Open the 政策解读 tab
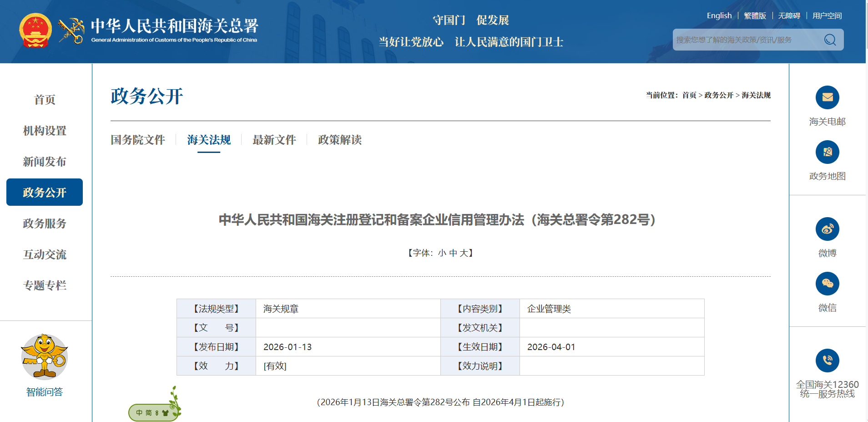Image resolution: width=868 pixels, height=422 pixels. tap(339, 140)
